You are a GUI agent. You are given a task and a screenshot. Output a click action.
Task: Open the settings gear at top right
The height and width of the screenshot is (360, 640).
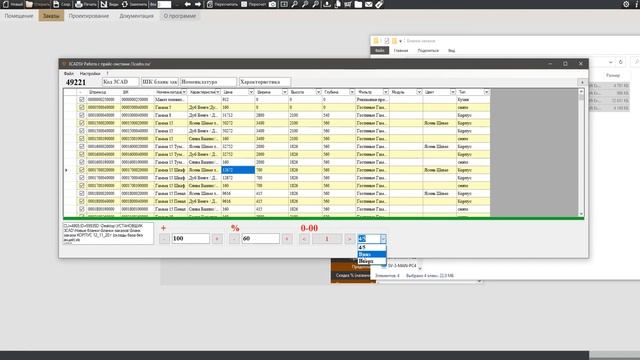(x=626, y=4)
